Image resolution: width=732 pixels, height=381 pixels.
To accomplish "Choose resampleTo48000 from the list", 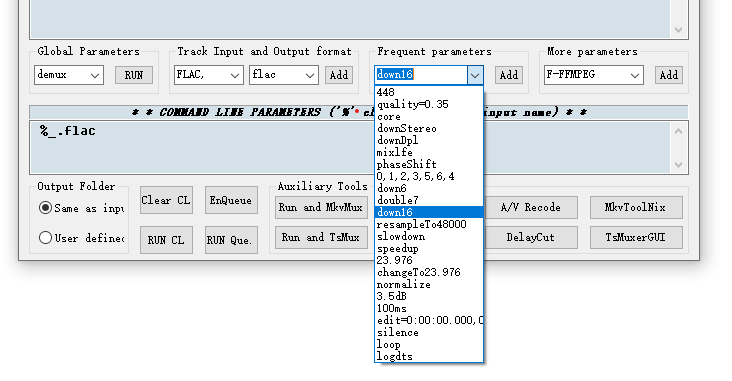I will tap(429, 224).
